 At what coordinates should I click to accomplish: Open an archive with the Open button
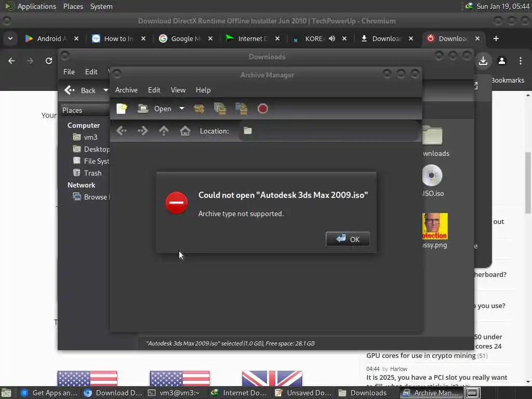coord(155,109)
